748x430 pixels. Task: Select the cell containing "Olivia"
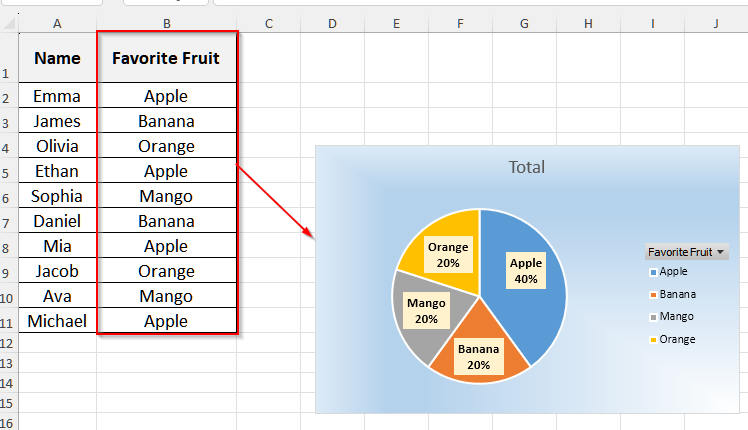tap(57, 146)
